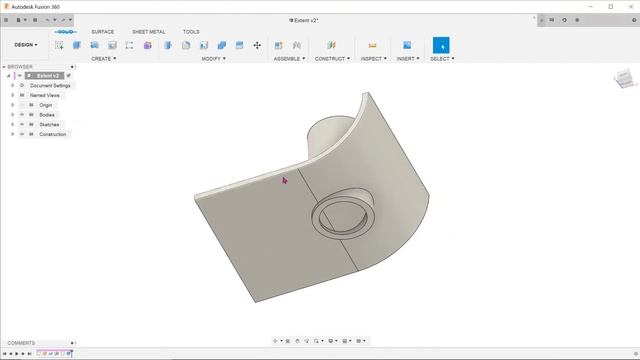The image size is (640, 360).
Task: Activate root component radio button
Action: coord(69,76)
